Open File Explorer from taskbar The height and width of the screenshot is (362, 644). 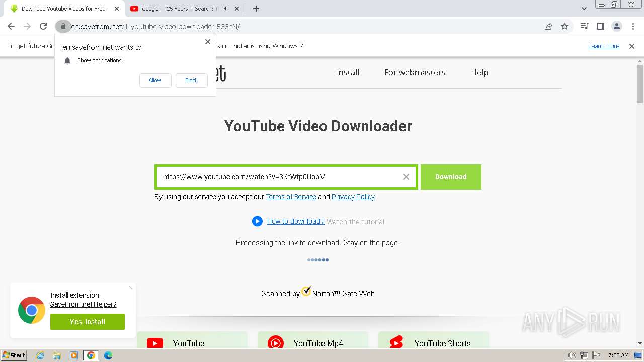57,355
